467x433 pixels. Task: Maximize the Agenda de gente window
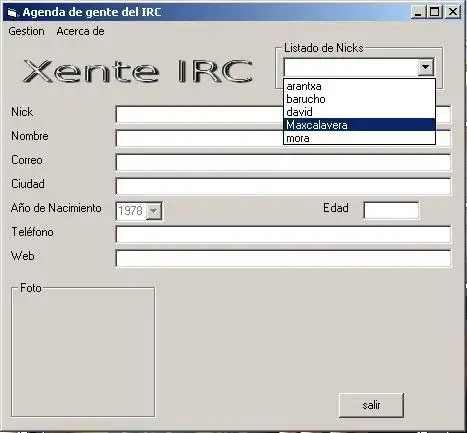click(x=435, y=12)
